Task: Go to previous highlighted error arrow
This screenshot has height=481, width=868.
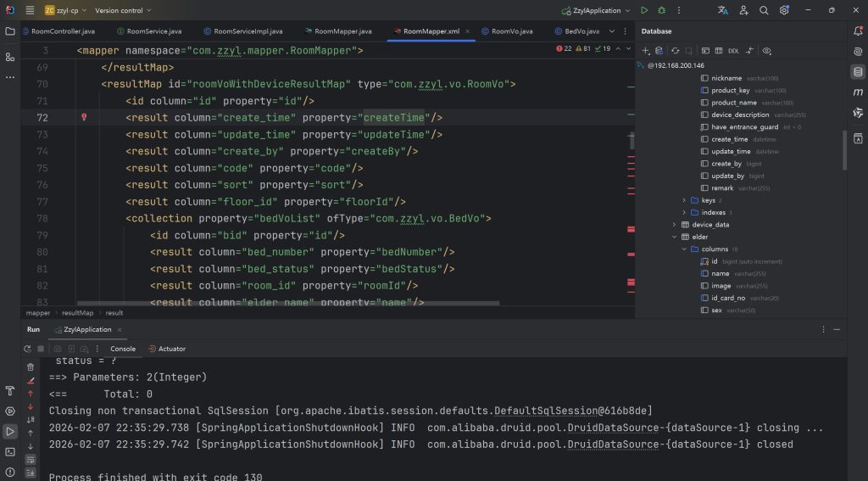Action: [618, 48]
